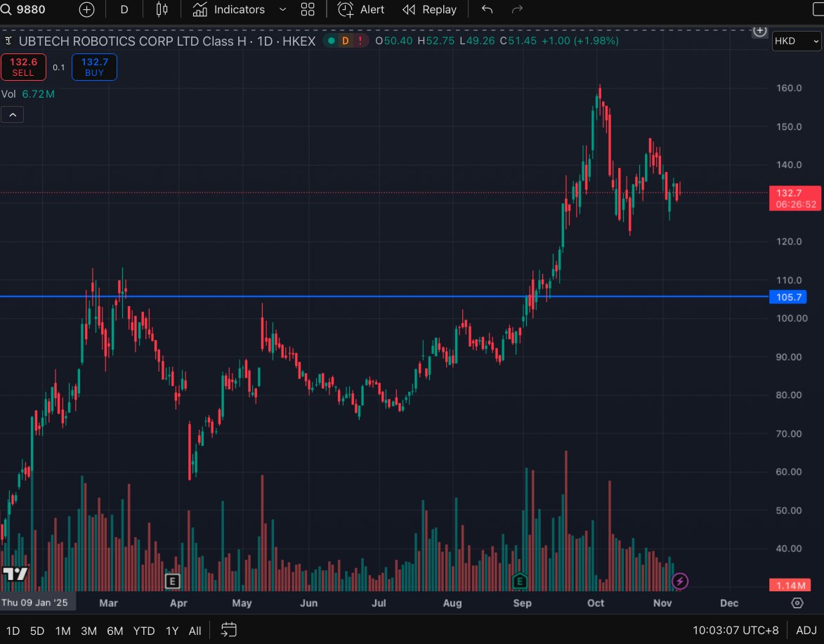Open the green earnings E marker near September
The image size is (824, 644).
click(519, 581)
